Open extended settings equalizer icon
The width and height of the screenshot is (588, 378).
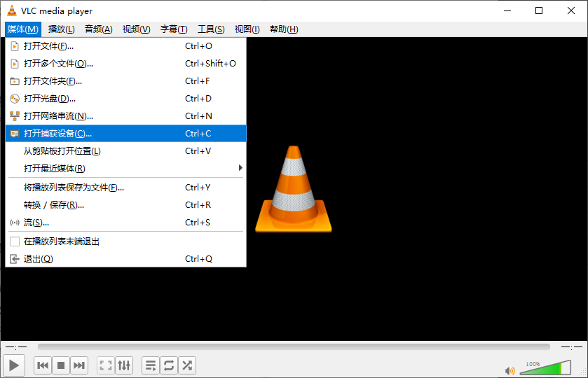tap(124, 365)
